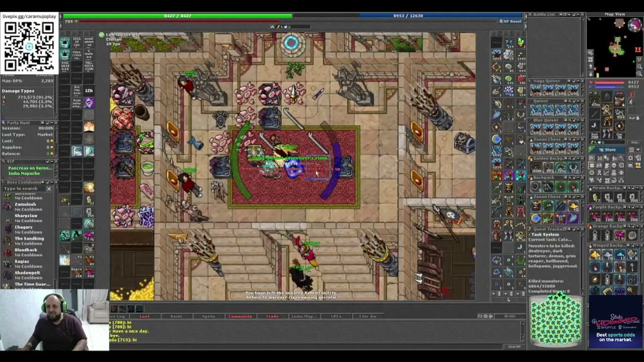The image size is (644, 362).
Task: Click the red health bar above the equipment
Action: tap(610, 82)
